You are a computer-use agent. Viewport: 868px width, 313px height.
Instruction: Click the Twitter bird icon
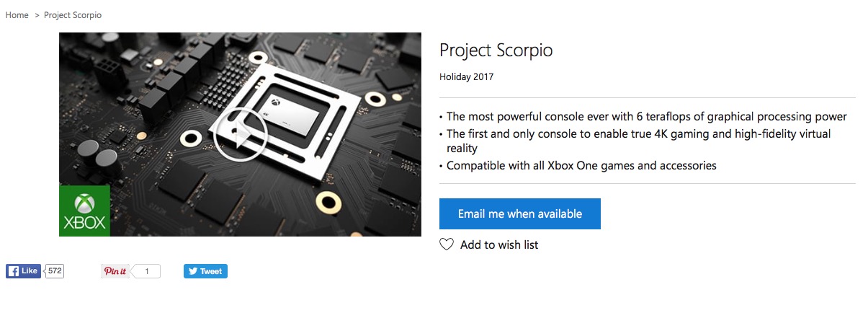(x=192, y=271)
